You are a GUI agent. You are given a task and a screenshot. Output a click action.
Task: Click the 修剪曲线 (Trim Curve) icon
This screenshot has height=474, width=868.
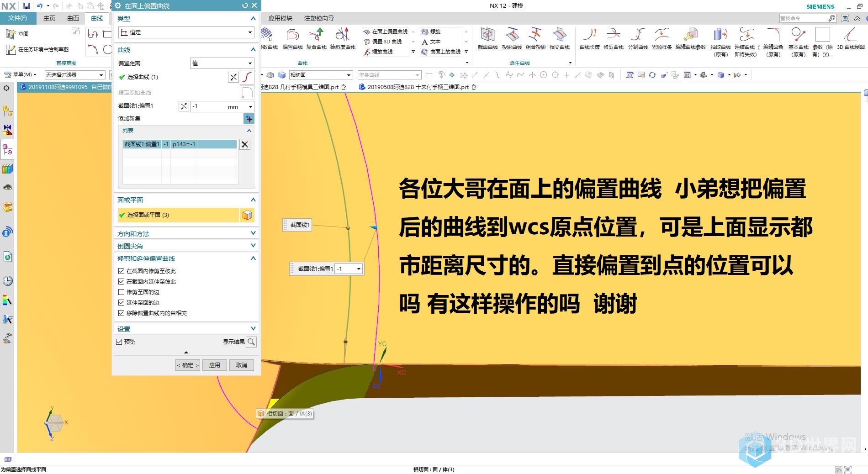pyautogui.click(x=613, y=36)
